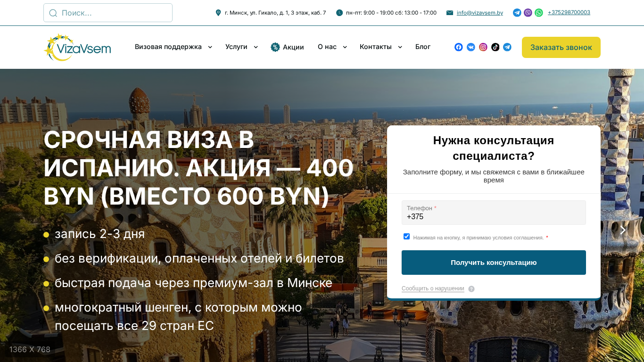Submit with Получить консультацию button
Screen dimensions: 644x362
(494, 263)
